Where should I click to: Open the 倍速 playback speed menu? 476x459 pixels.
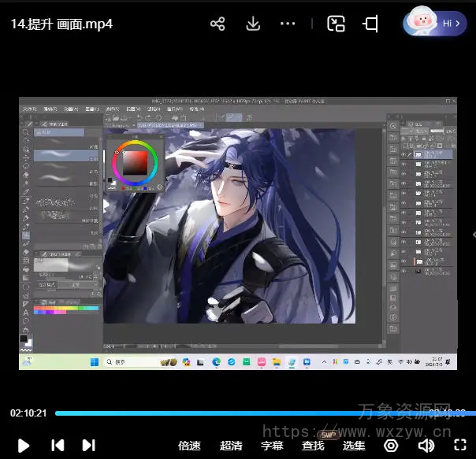coord(189,446)
